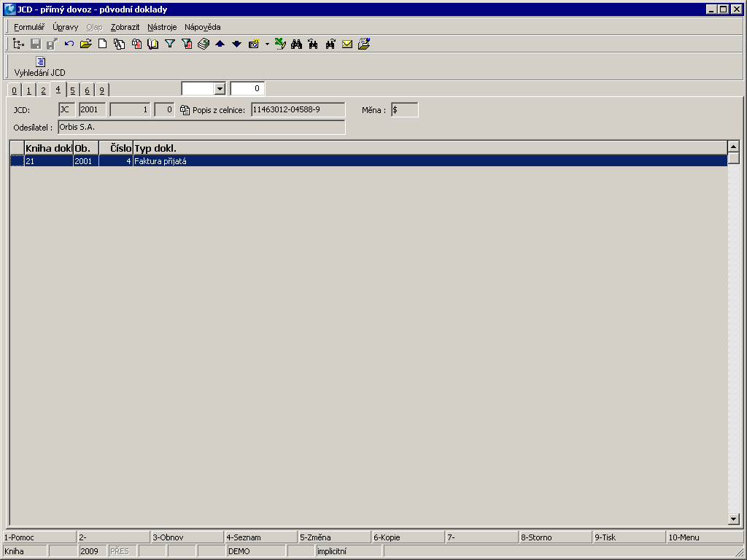The width and height of the screenshot is (747, 560).
Task: Move to previous record with up arrow
Action: tap(220, 44)
